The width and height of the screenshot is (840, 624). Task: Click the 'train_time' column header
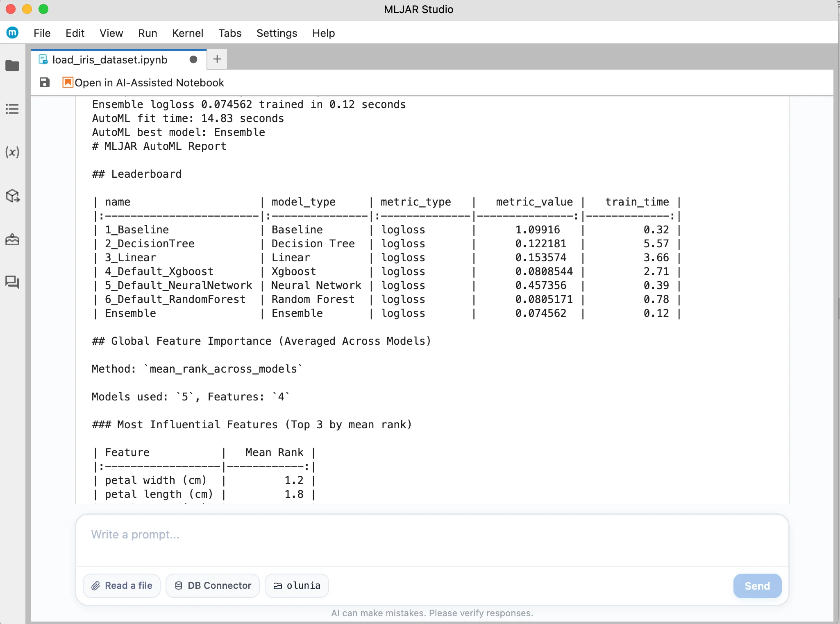(637, 202)
